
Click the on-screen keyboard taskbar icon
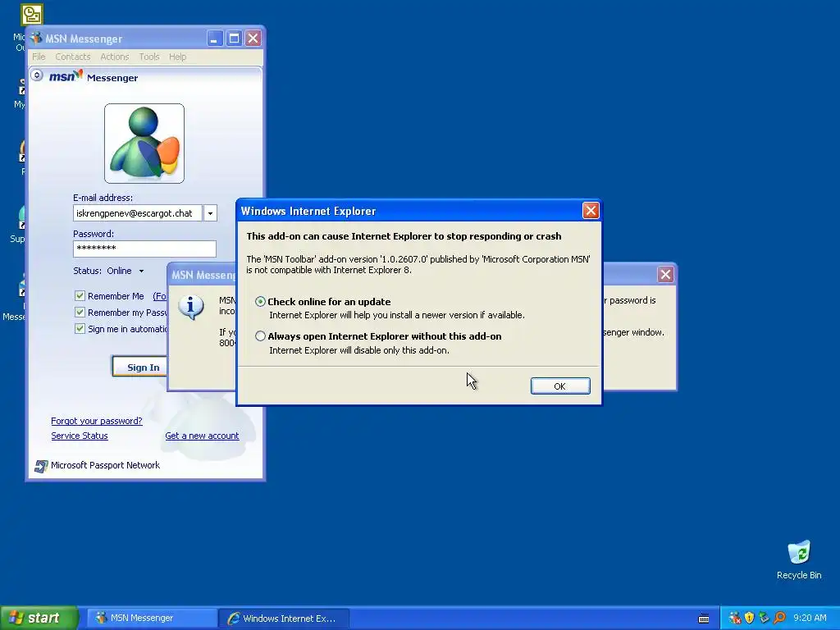(703, 619)
